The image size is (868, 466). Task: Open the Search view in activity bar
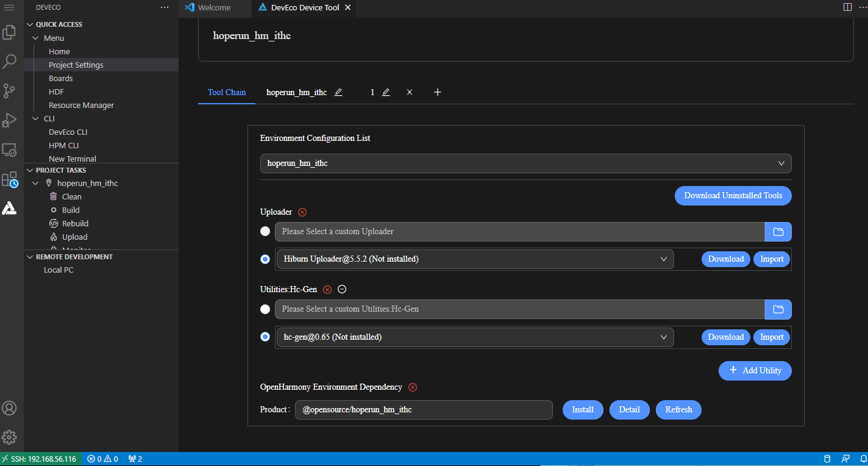[x=9, y=62]
